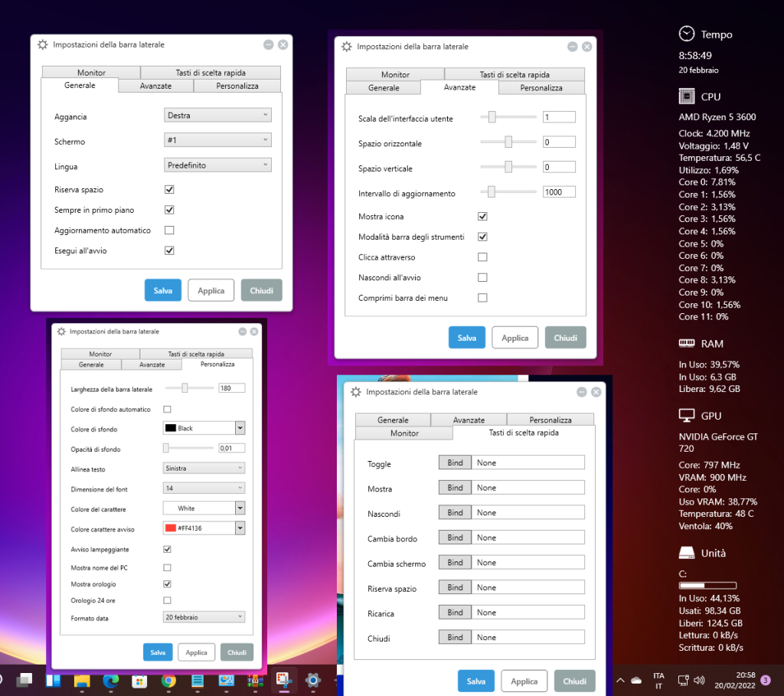Viewport: 784px width, 696px height.
Task: Open Personalizza tab in window showing Scala dell'interfaccia
Action: 541,88
